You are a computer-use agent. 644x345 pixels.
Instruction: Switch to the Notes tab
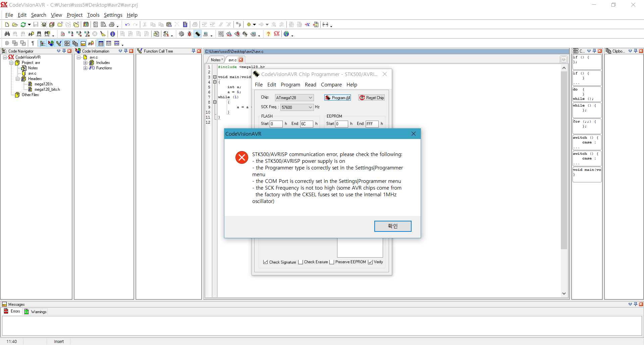click(x=216, y=60)
